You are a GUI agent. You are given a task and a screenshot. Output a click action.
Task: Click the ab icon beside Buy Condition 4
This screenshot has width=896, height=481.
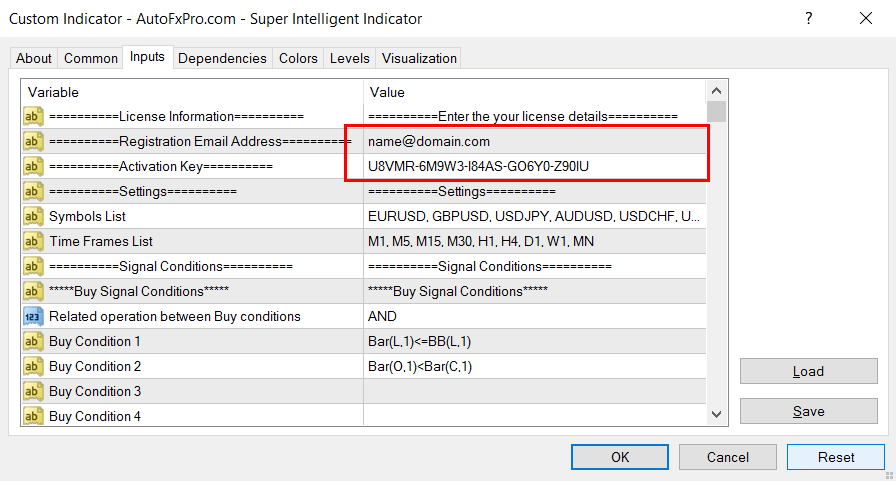coord(33,416)
